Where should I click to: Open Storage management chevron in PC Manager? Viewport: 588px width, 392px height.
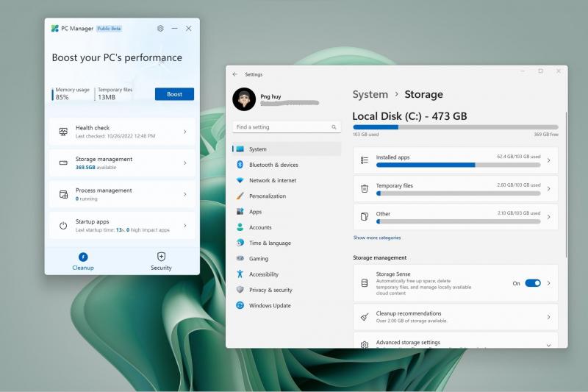(x=185, y=163)
